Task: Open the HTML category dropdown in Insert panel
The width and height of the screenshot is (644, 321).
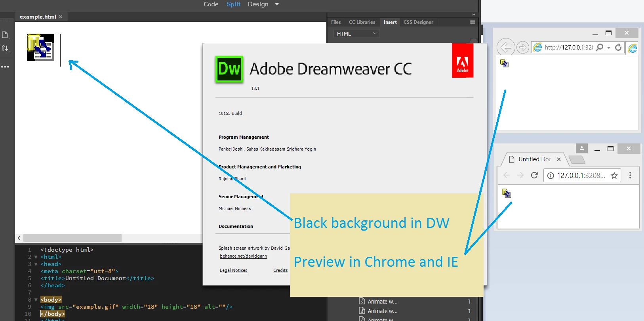Action: coord(356,34)
